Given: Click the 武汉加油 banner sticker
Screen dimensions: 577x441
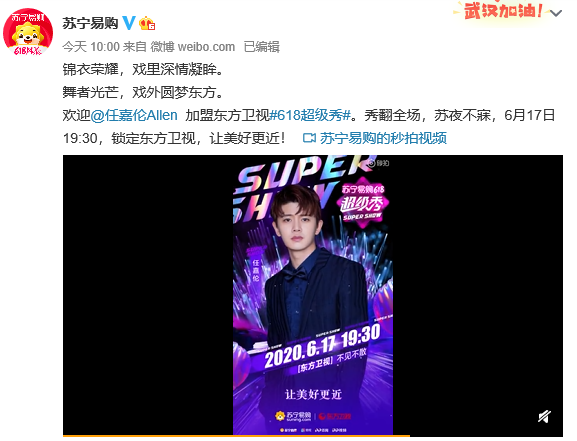Looking at the screenshot, I should pyautogui.click(x=501, y=10).
